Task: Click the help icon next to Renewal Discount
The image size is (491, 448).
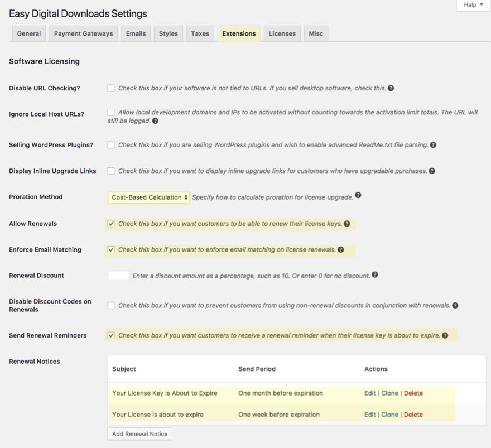Action: (375, 274)
